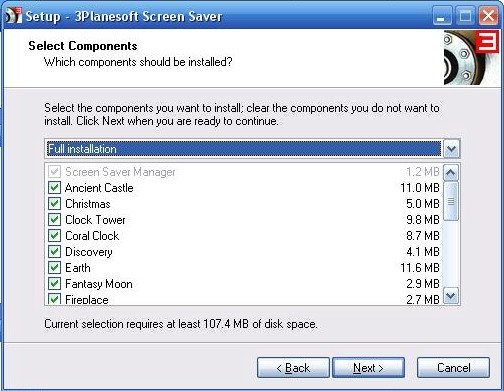This screenshot has height=391, width=504.
Task: Click the component list scroll up arrow
Action: [x=451, y=172]
